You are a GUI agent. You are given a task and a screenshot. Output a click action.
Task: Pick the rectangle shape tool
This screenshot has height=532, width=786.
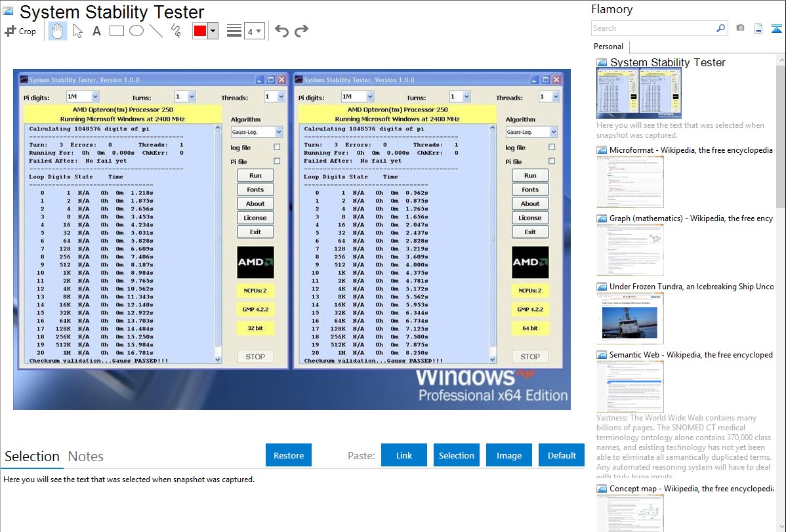coord(116,31)
